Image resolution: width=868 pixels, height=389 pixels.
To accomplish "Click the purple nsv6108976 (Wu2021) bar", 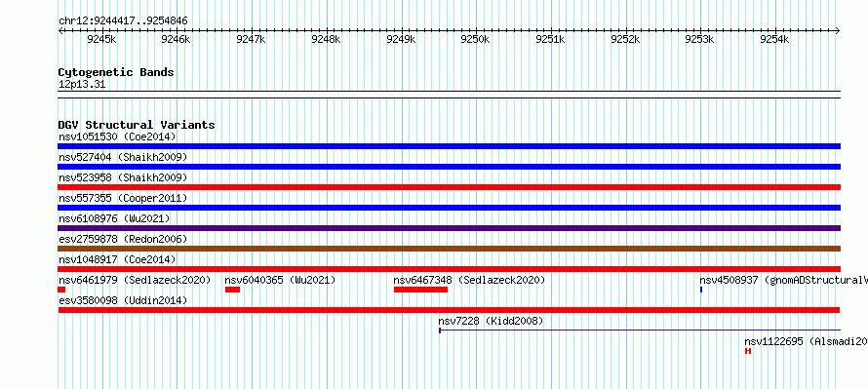I will [449, 228].
